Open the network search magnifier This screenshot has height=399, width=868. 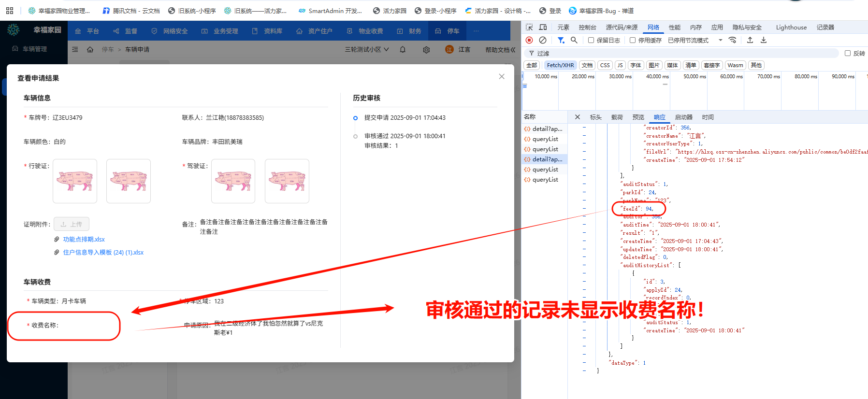pos(574,40)
